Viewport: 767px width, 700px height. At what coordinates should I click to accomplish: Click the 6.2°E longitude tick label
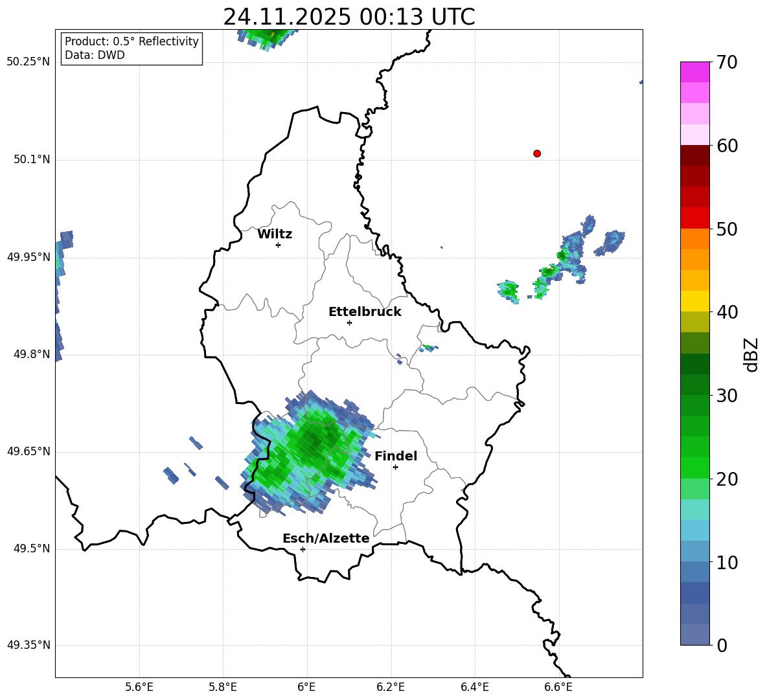(x=391, y=687)
